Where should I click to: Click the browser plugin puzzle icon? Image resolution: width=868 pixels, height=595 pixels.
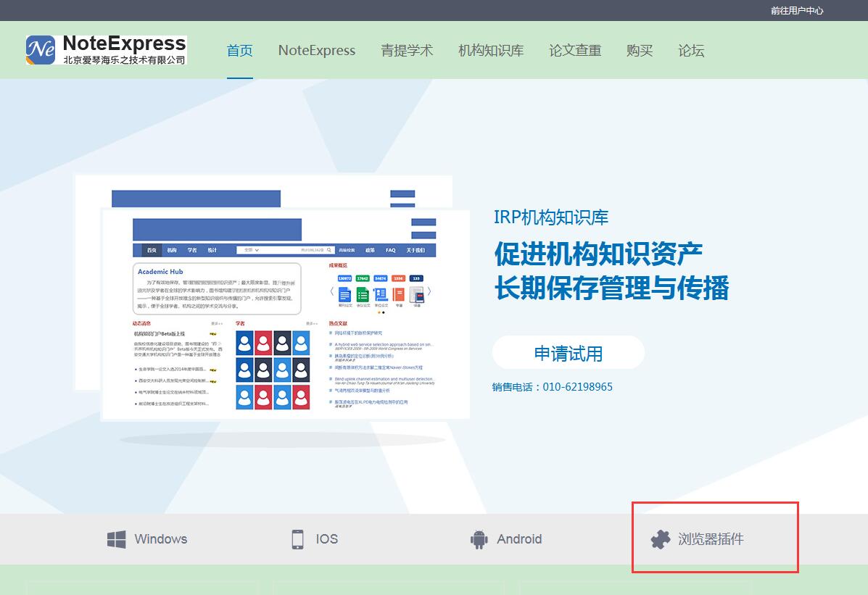tap(660, 539)
